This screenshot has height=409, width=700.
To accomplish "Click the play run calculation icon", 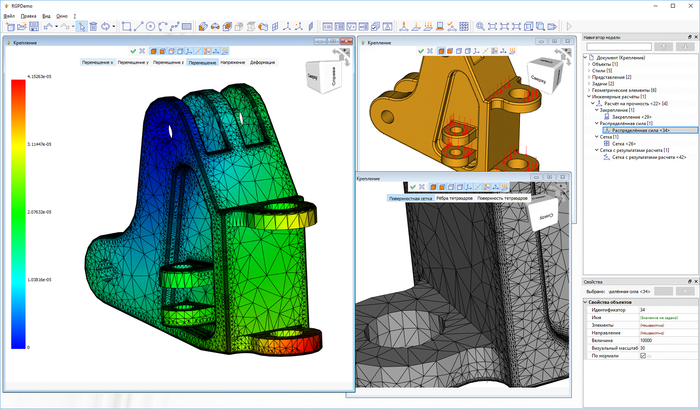I will pyautogui.click(x=570, y=26).
